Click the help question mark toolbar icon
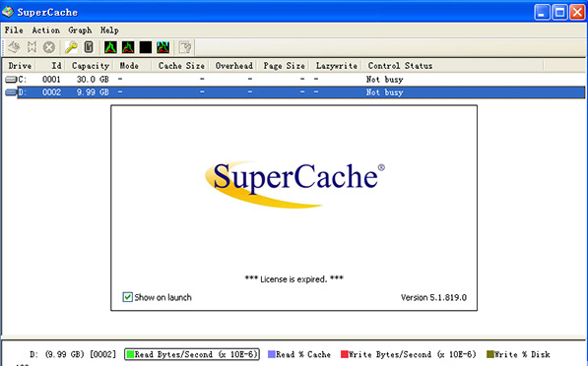 (185, 47)
